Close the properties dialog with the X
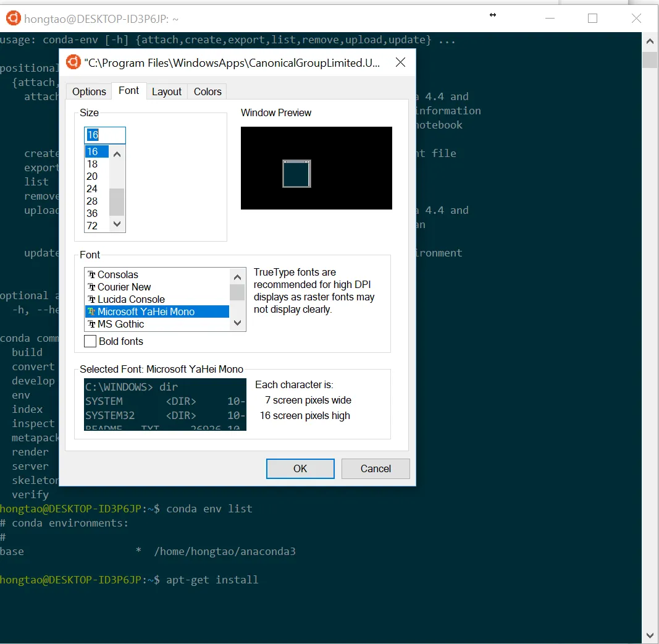659x644 pixels. 400,62
